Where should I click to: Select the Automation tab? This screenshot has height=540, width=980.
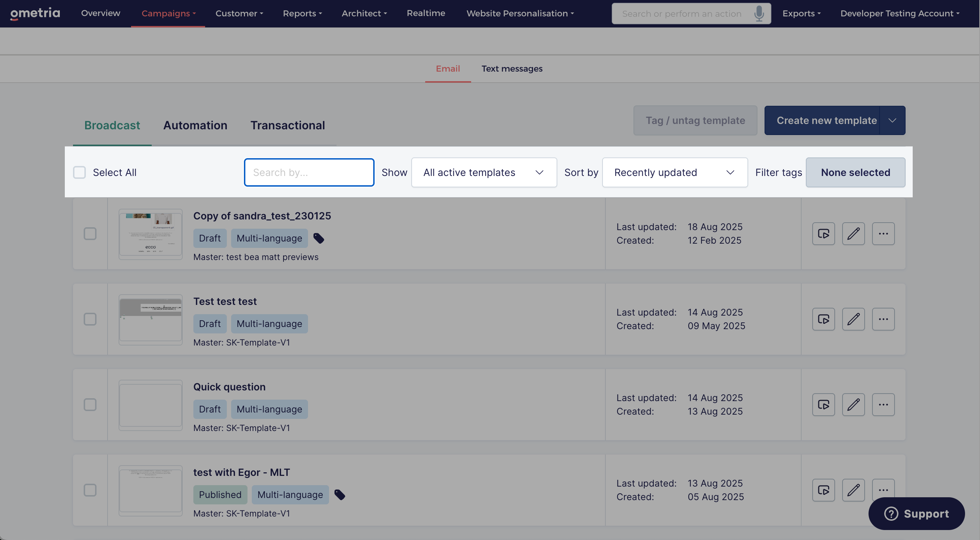[195, 125]
